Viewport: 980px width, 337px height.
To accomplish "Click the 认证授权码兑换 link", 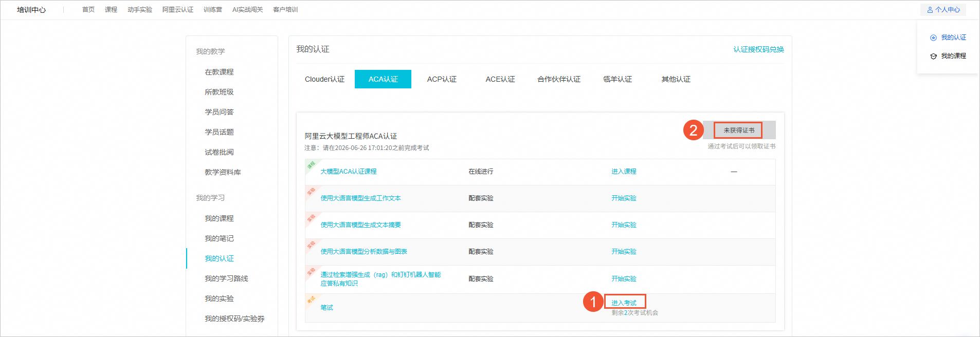I will pos(759,49).
